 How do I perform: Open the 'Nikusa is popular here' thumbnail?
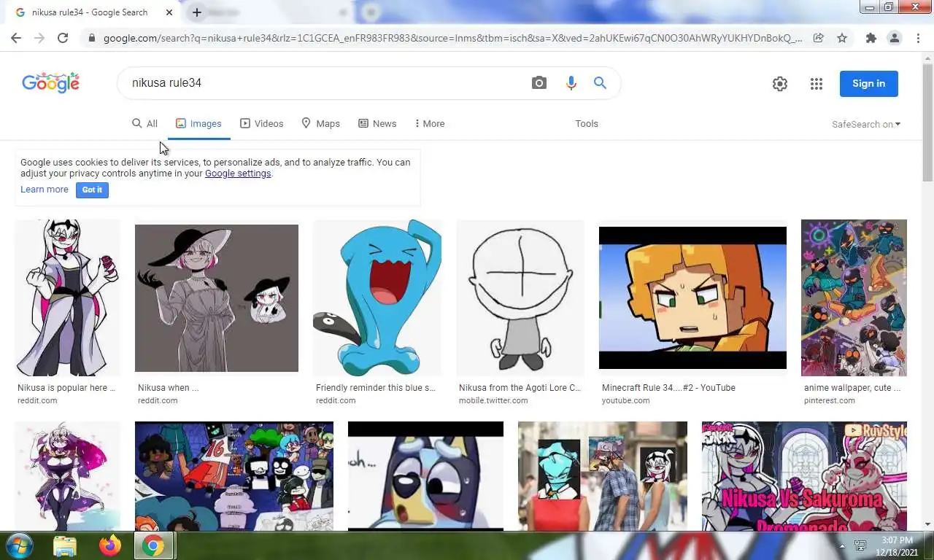pyautogui.click(x=67, y=297)
